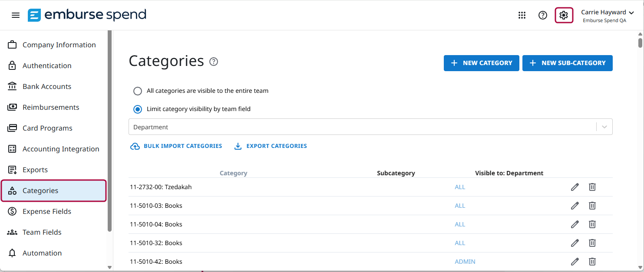The image size is (644, 272).
Task: Open the help question mark icon
Action: (x=542, y=15)
